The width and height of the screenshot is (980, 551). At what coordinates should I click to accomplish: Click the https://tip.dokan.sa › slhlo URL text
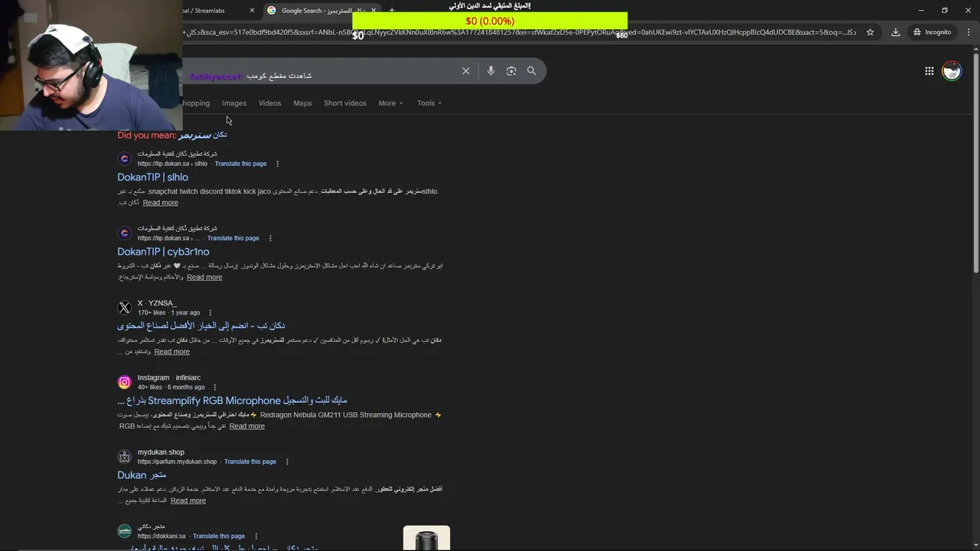coord(172,164)
